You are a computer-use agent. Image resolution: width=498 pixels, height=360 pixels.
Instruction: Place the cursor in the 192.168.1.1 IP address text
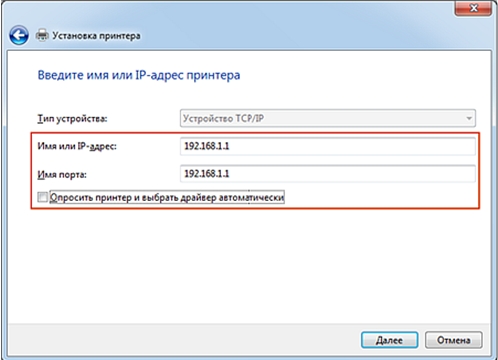[x=207, y=146]
